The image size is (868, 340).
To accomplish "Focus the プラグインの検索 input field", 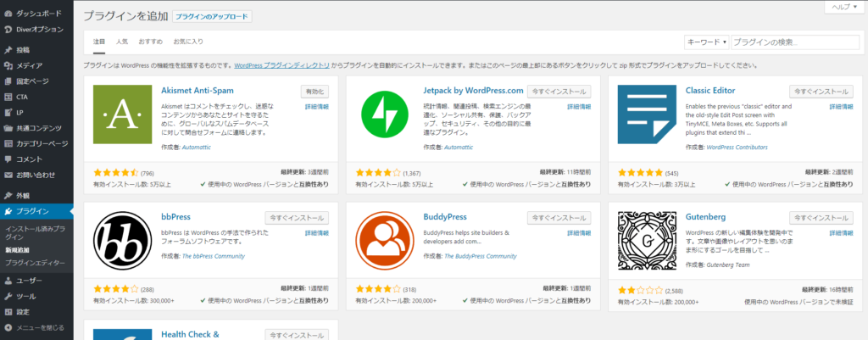I will pyautogui.click(x=793, y=42).
